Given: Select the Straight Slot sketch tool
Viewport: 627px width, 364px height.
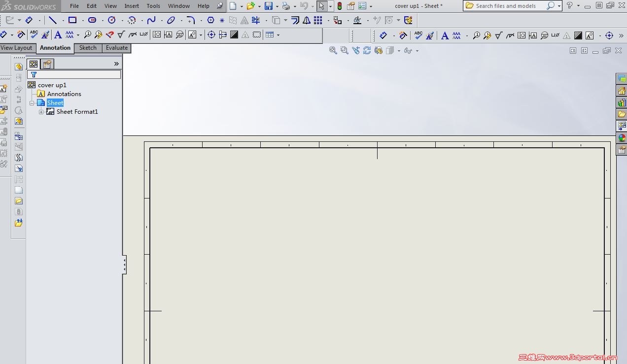Looking at the screenshot, I should tap(92, 20).
